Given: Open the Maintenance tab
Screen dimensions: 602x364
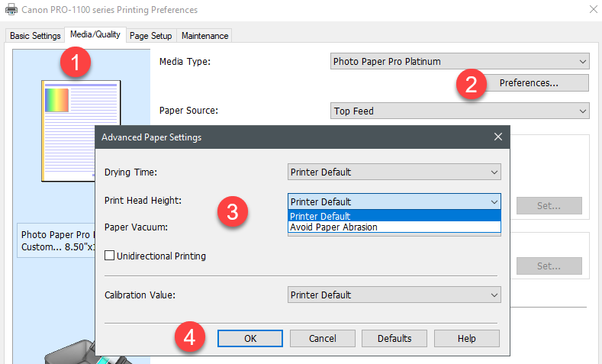Looking at the screenshot, I should 204,36.
